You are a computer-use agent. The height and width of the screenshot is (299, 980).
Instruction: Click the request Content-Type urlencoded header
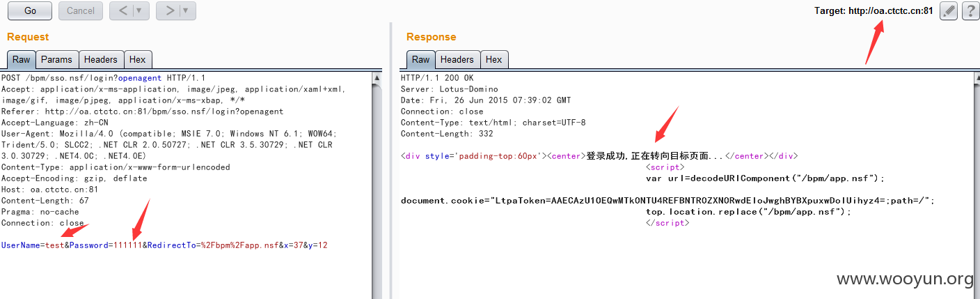(x=116, y=167)
